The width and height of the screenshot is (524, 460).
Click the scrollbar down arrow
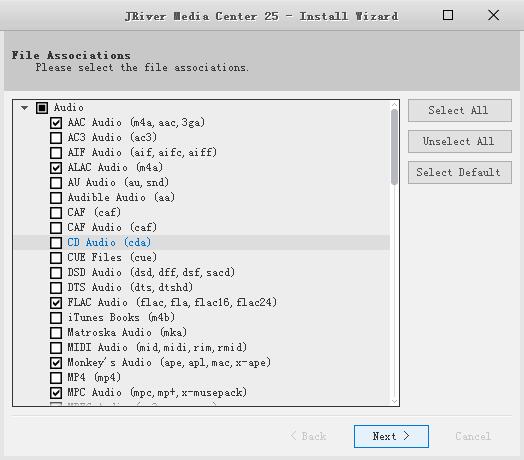pos(394,401)
